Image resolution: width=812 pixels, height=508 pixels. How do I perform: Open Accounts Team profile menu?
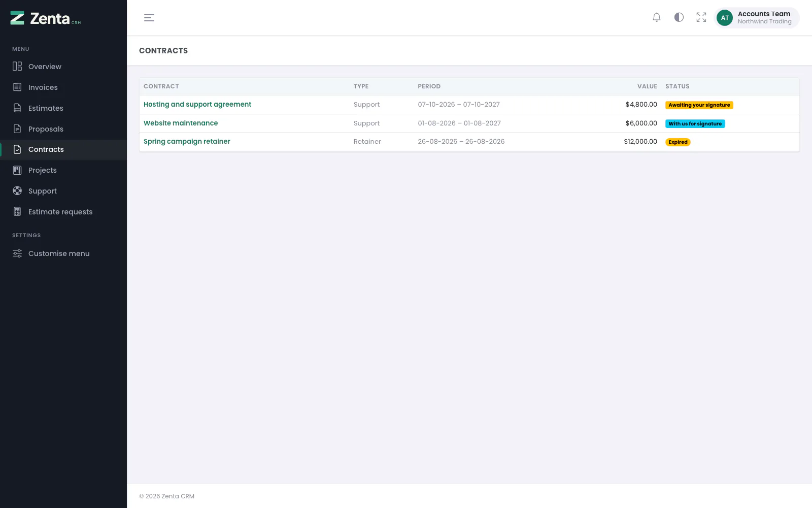757,18
